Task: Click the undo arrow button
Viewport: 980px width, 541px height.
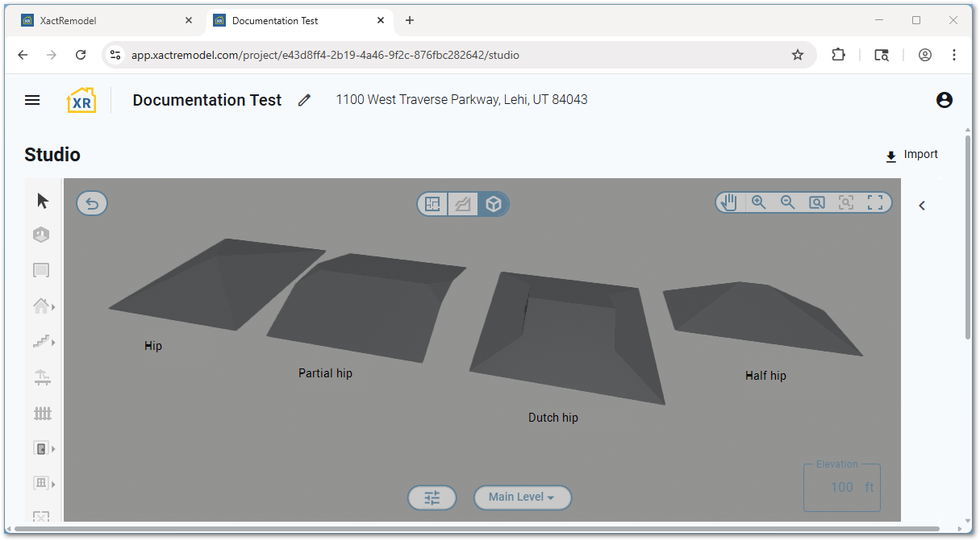Action: coord(92,203)
